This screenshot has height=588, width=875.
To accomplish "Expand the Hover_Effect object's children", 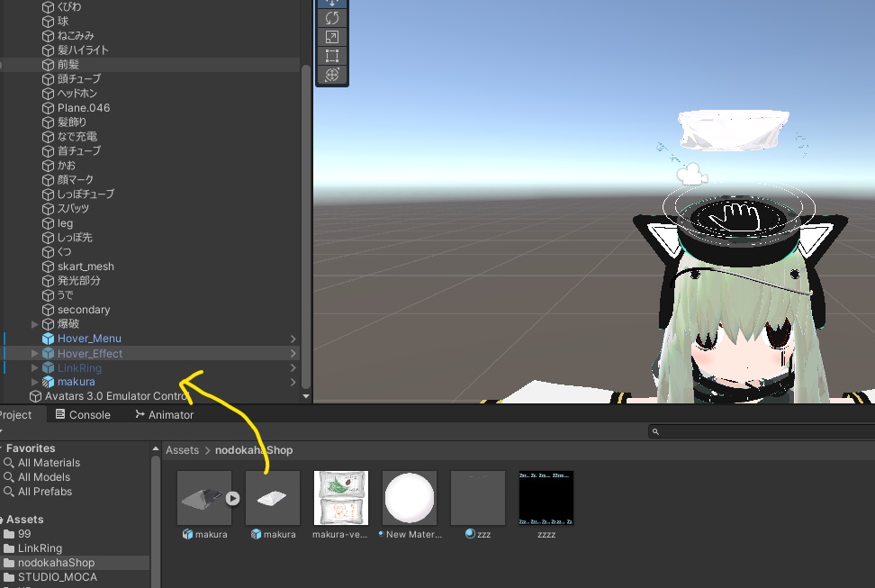I will click(x=34, y=354).
